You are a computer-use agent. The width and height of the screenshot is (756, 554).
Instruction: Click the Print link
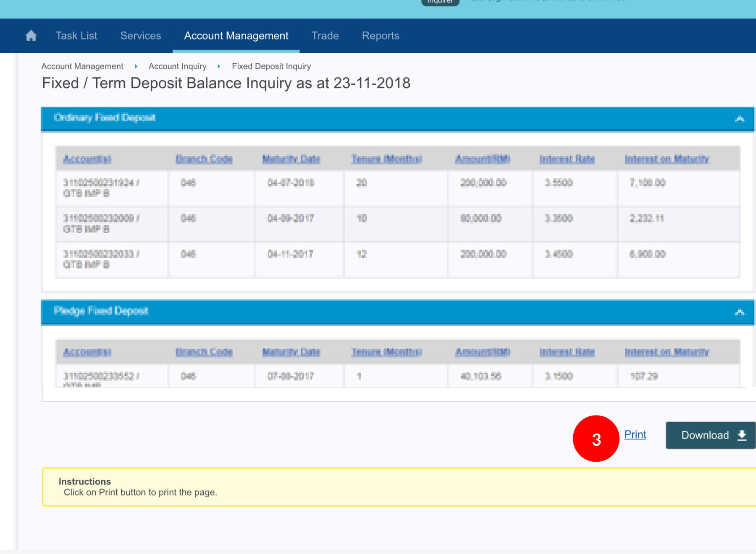635,435
